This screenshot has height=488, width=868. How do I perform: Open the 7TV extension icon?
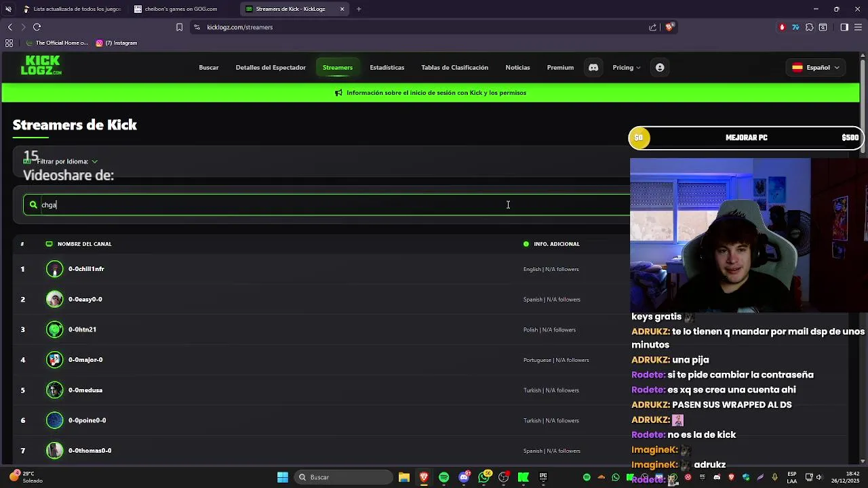click(795, 27)
